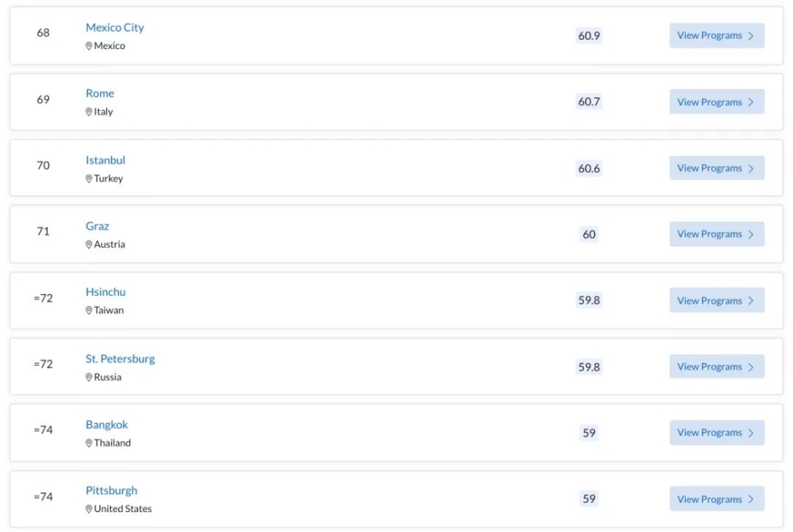Click the location pin icon beside Mexico
The width and height of the screenshot is (793, 532).
click(x=89, y=46)
